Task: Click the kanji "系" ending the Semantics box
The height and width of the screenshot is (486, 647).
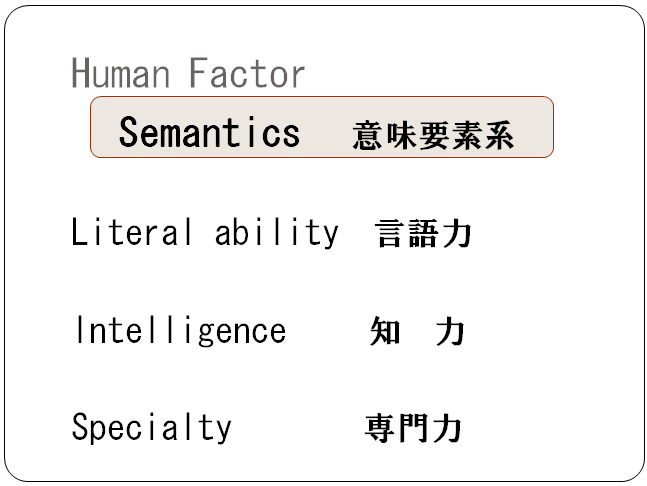Action: coord(498,136)
